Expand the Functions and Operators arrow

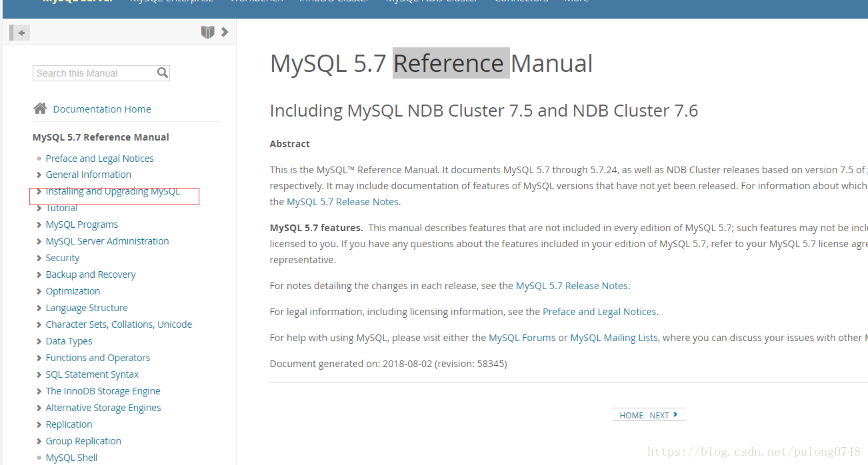point(39,358)
